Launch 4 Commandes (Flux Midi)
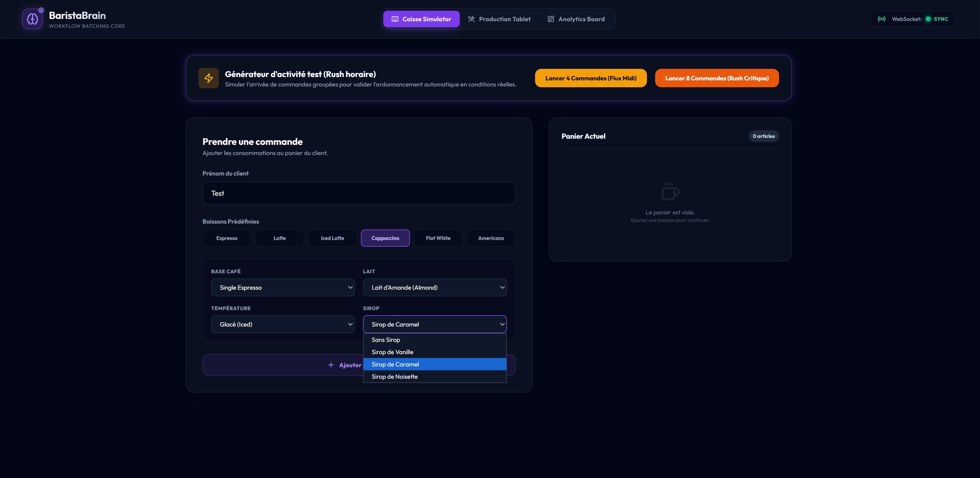Viewport: 980px width, 478px height. pos(590,78)
